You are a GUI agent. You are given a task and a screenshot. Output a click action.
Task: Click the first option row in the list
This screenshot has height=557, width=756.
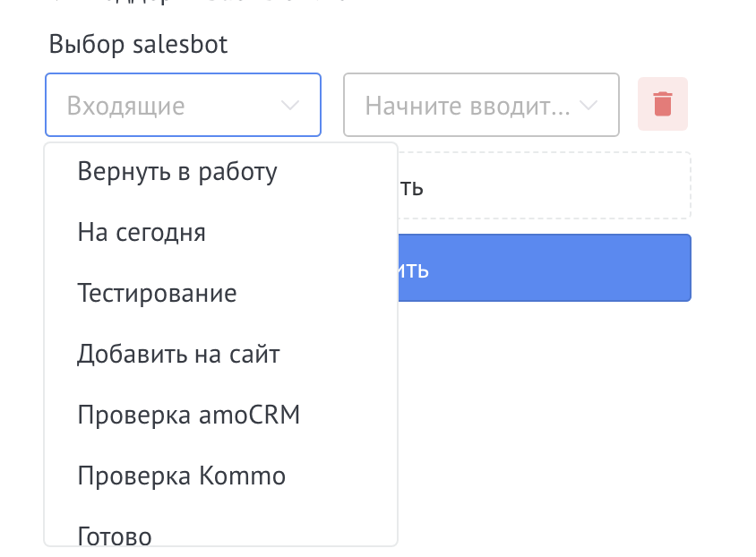176,171
